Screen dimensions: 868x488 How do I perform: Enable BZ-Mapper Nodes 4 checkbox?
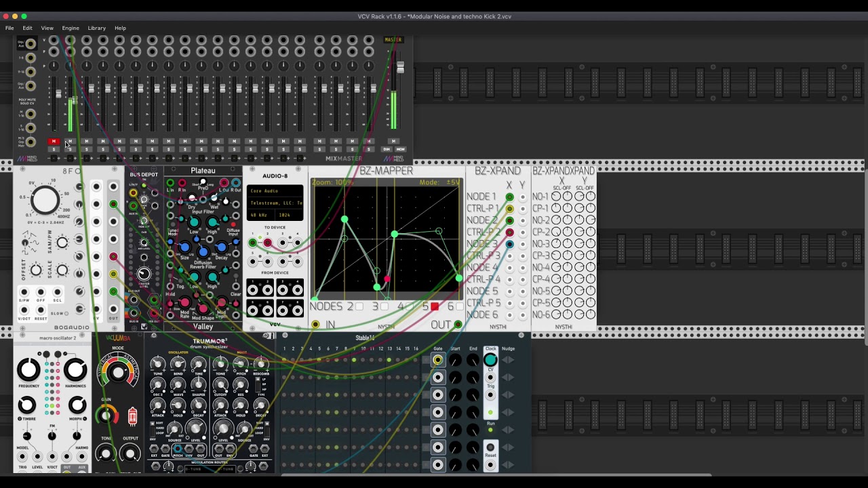(409, 307)
